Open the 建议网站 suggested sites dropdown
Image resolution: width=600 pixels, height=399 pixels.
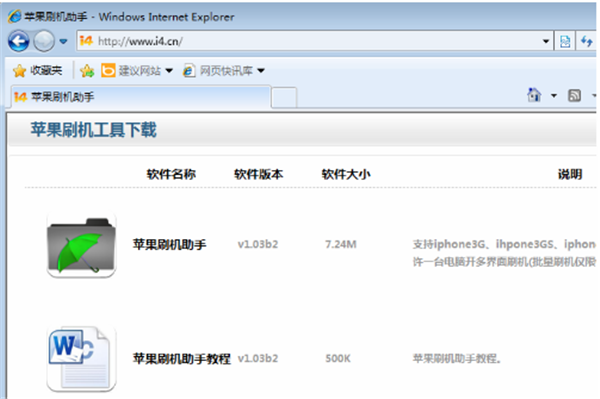point(137,70)
